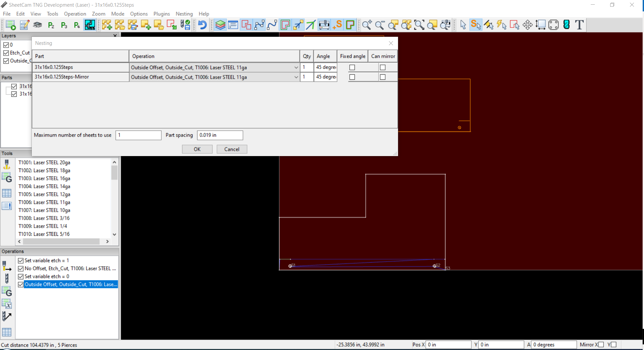
Task: Click the first icon in Operations panel
Action: pyautogui.click(x=7, y=266)
